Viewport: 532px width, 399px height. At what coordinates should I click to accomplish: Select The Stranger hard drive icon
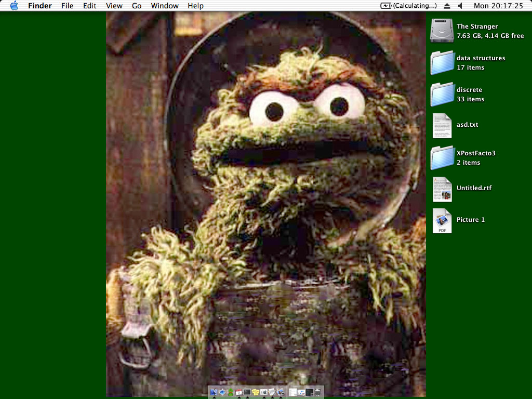(442, 31)
